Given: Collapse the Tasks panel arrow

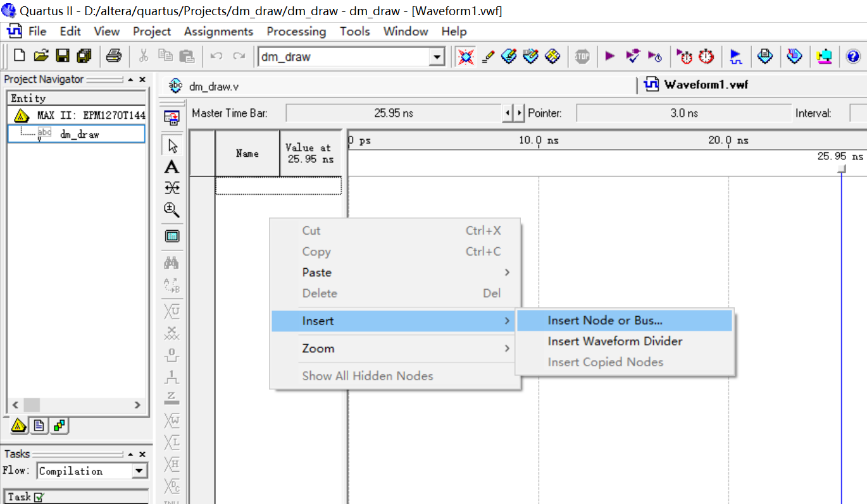Looking at the screenshot, I should pos(130,454).
